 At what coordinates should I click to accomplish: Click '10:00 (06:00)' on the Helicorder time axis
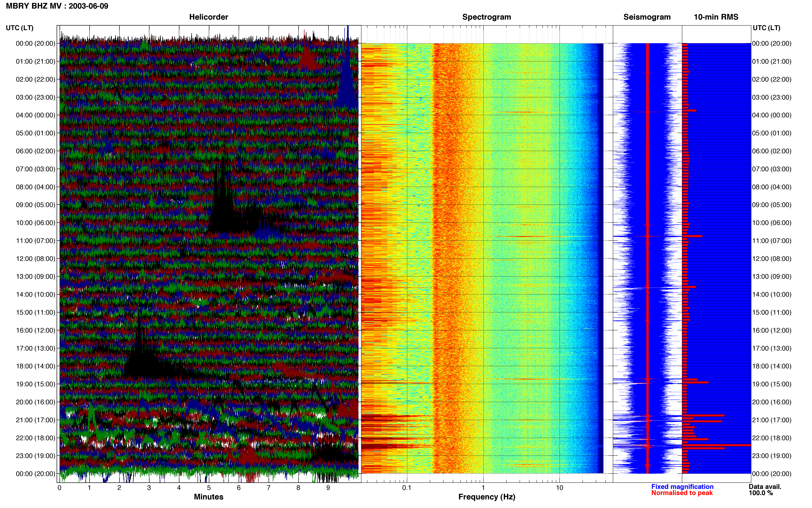[36, 223]
